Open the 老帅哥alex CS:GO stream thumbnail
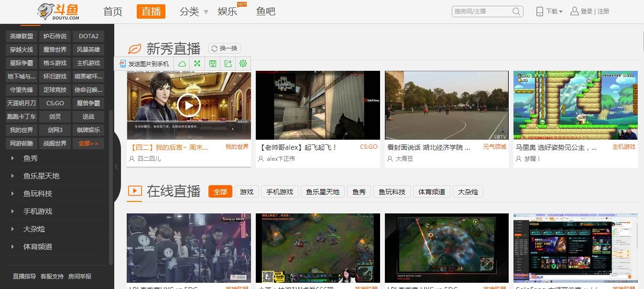The width and height of the screenshot is (644, 289). (318, 105)
